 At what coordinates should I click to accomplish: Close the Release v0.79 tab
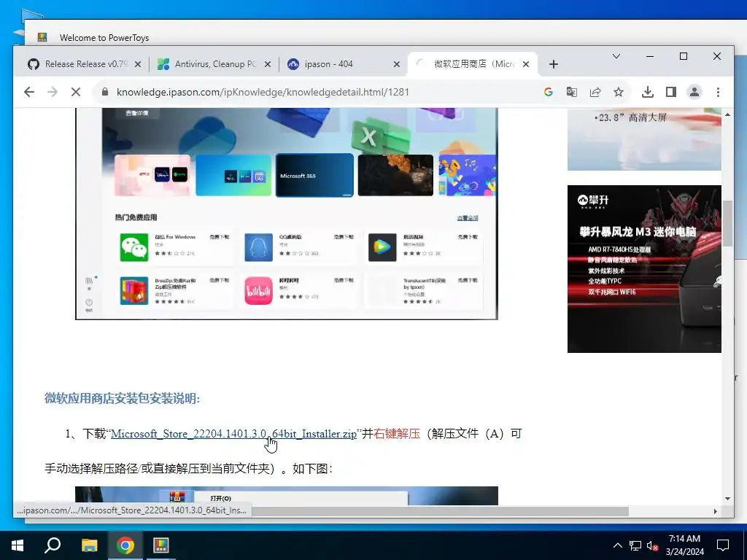point(138,64)
